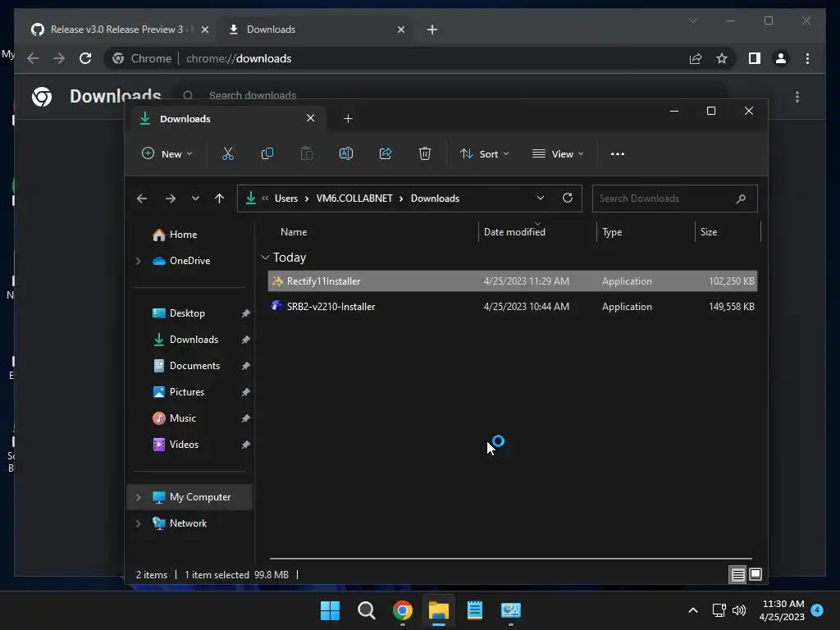Viewport: 840px width, 630px height.
Task: Open the Chrome profile icon
Action: click(781, 58)
